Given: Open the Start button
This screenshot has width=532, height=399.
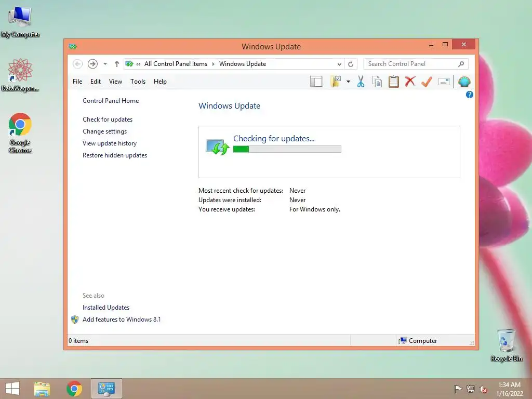Looking at the screenshot, I should pos(12,389).
